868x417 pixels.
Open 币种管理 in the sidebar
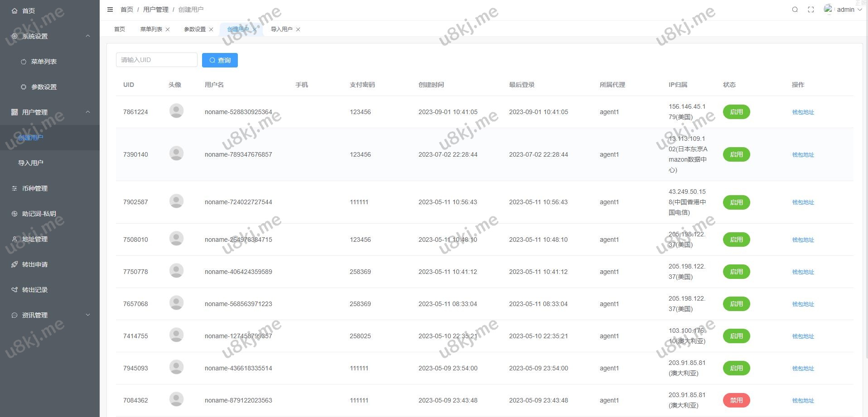click(x=35, y=188)
